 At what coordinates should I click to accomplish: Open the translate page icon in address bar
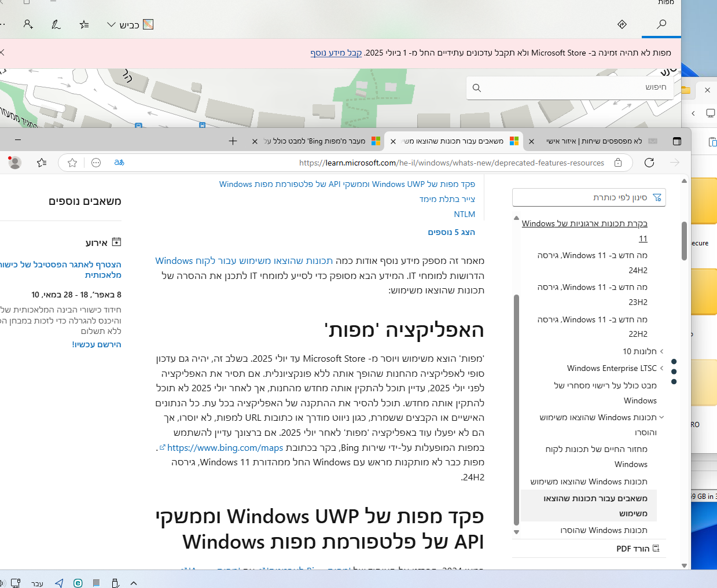click(x=119, y=163)
